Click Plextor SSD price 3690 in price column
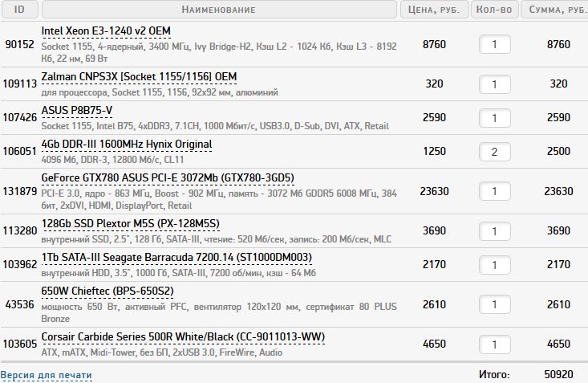588x383 pixels. tap(434, 230)
